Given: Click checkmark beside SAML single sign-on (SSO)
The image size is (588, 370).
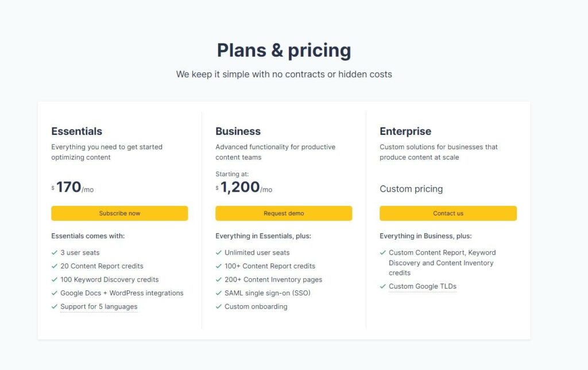Looking at the screenshot, I should 219,293.
